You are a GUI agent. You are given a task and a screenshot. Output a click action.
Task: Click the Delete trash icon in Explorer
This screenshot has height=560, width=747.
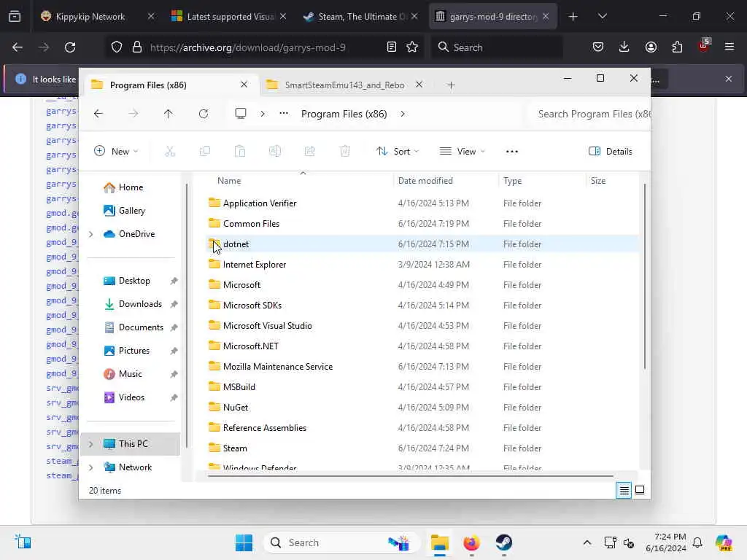pyautogui.click(x=345, y=152)
